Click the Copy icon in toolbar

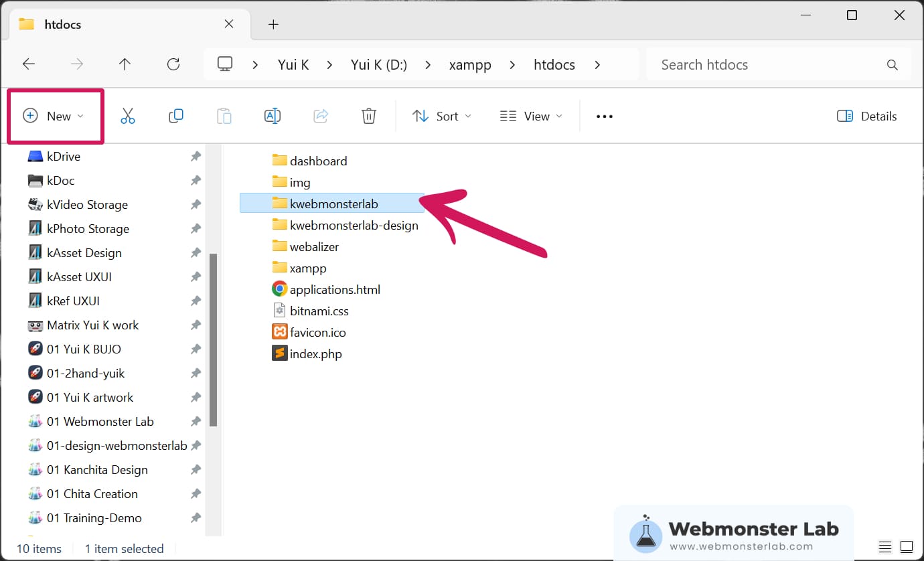[x=176, y=116]
